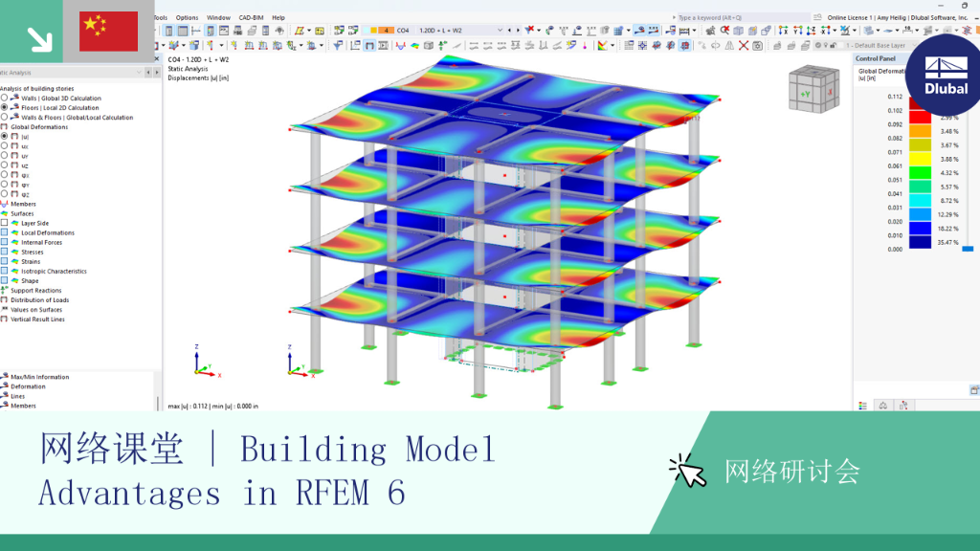Open the Window menu

(x=218, y=17)
